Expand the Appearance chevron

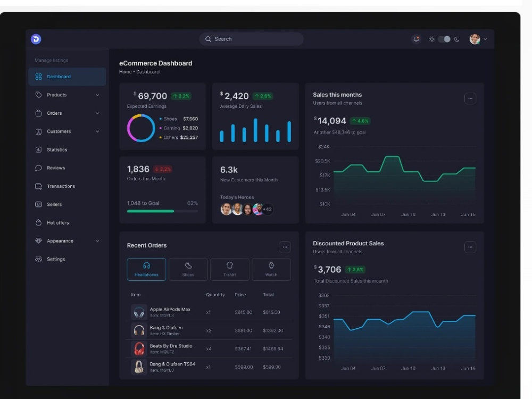click(97, 241)
